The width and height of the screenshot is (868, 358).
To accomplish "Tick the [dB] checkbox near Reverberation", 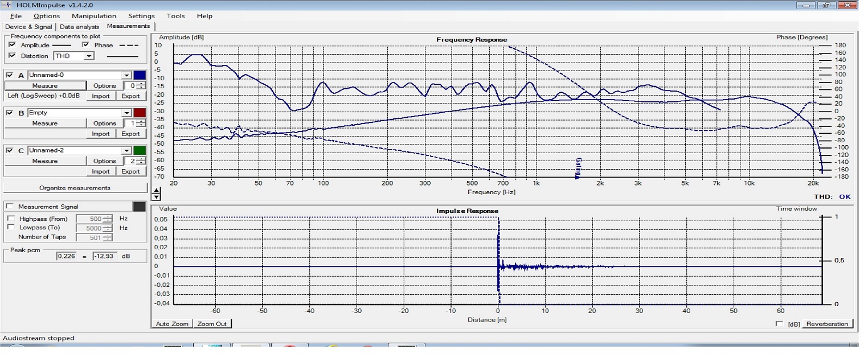I will [x=779, y=324].
